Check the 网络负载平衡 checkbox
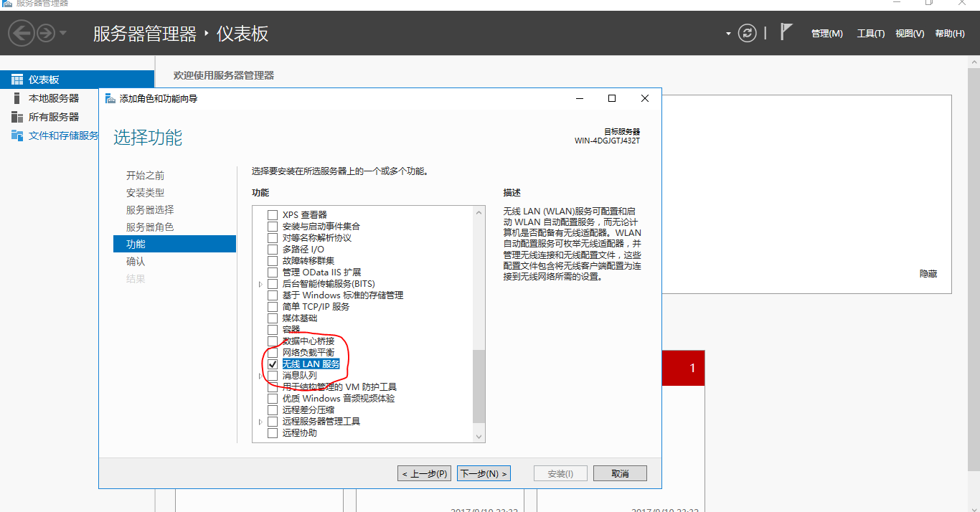Screen dimensions: 980x512 (273, 353)
